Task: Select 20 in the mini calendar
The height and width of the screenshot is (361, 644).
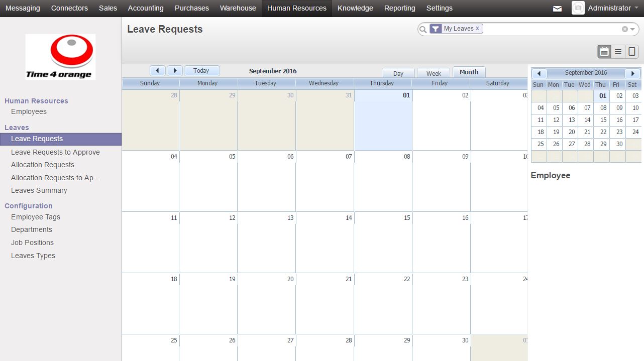Action: (570, 132)
